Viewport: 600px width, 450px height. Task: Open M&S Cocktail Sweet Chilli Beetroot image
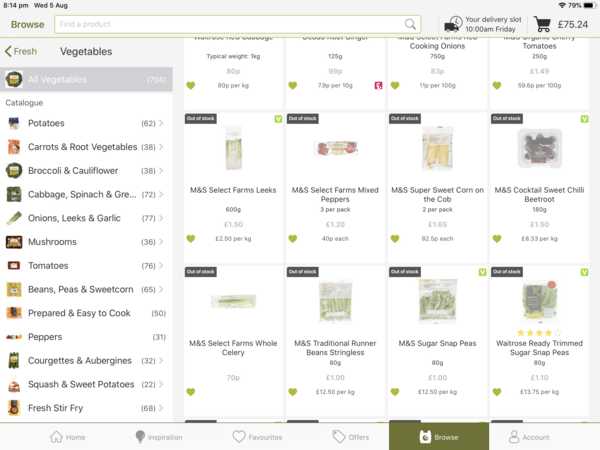click(x=539, y=148)
